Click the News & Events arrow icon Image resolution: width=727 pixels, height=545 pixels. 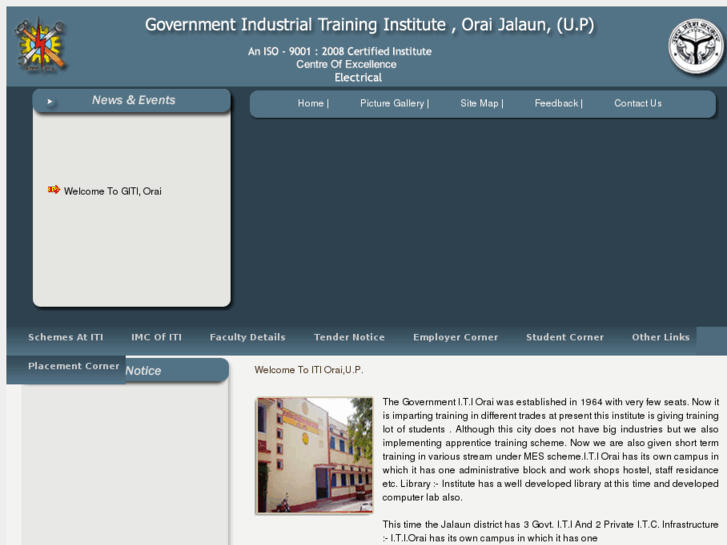pyautogui.click(x=50, y=101)
